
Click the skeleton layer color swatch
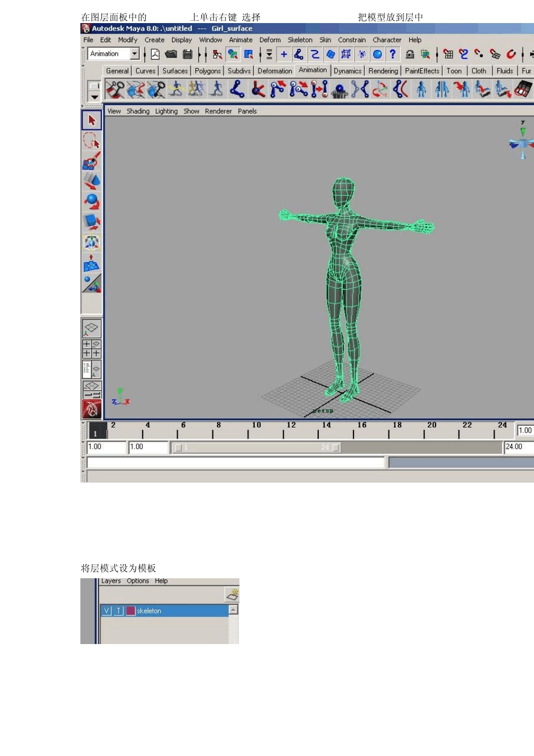pos(131,611)
